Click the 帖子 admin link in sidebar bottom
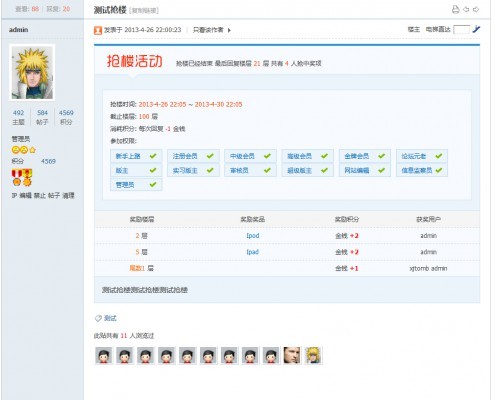 54,196
